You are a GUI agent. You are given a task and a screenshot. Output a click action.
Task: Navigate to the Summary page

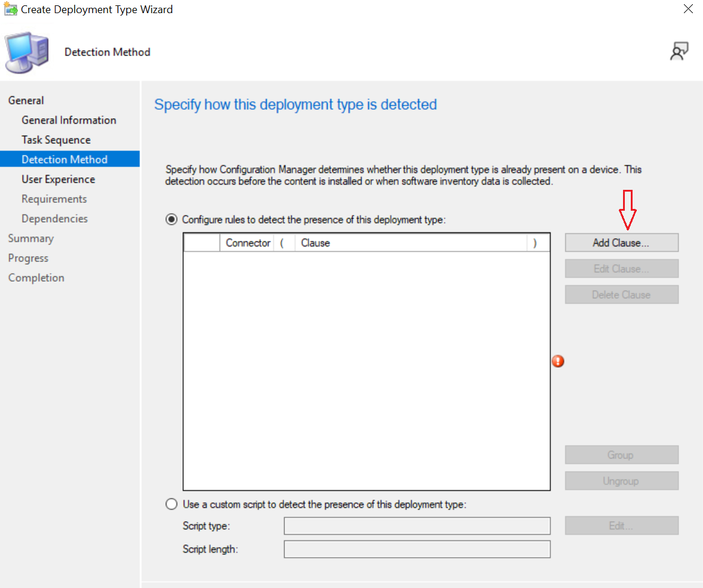point(31,238)
